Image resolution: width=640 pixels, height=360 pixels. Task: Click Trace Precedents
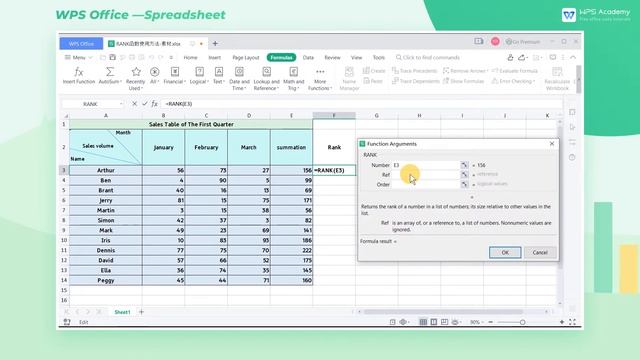coord(415,71)
